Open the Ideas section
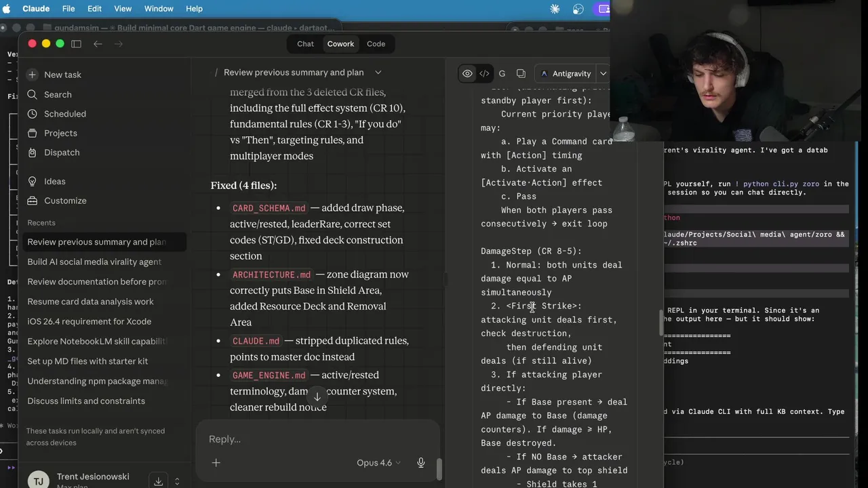868x488 pixels. tap(46, 181)
